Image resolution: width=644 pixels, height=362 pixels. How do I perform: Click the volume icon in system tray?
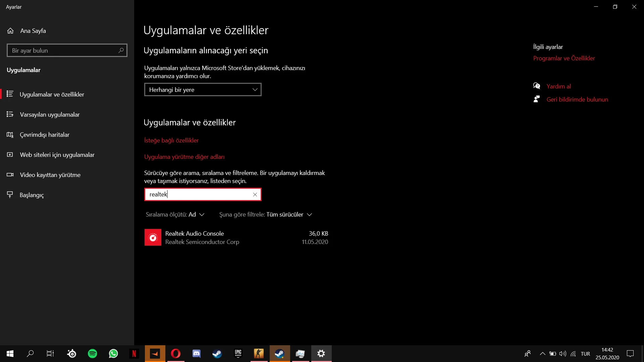(563, 354)
